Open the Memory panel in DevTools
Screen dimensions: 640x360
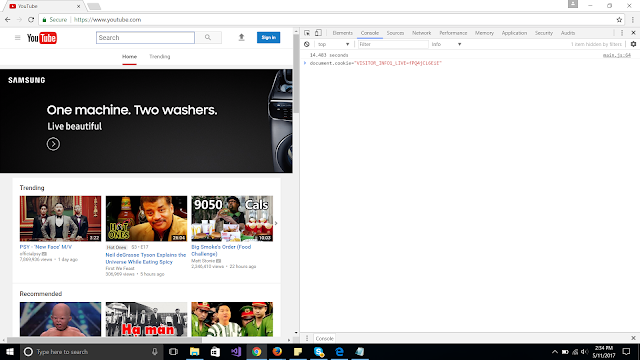pos(484,33)
